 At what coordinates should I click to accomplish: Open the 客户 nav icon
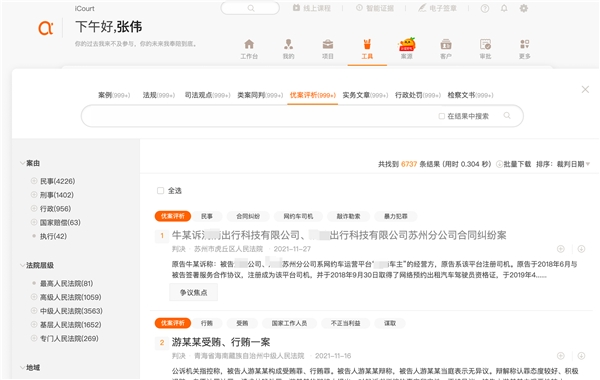click(446, 44)
